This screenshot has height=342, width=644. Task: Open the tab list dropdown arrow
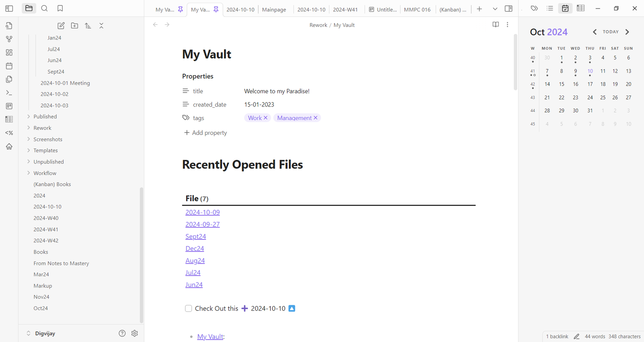[x=495, y=9]
